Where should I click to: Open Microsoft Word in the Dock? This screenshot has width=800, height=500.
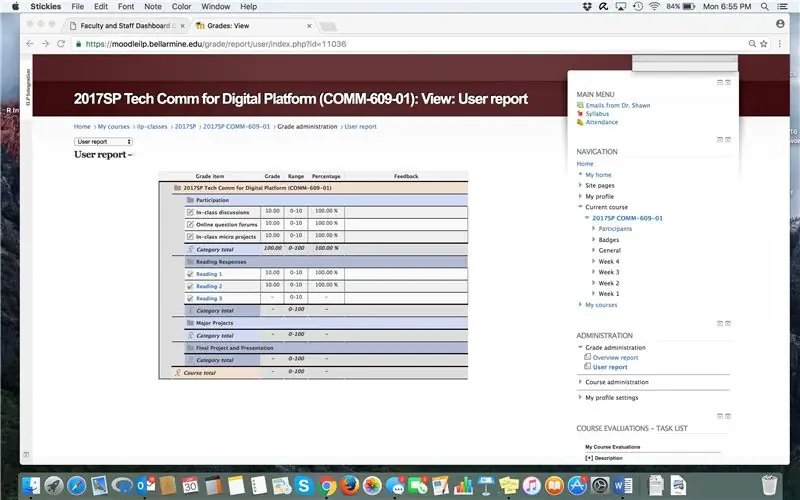pos(622,485)
